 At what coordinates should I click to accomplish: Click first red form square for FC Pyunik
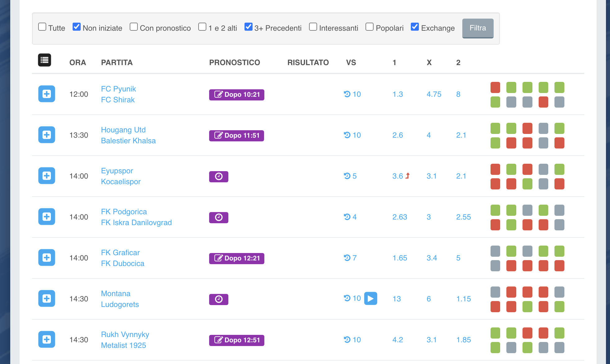(495, 87)
